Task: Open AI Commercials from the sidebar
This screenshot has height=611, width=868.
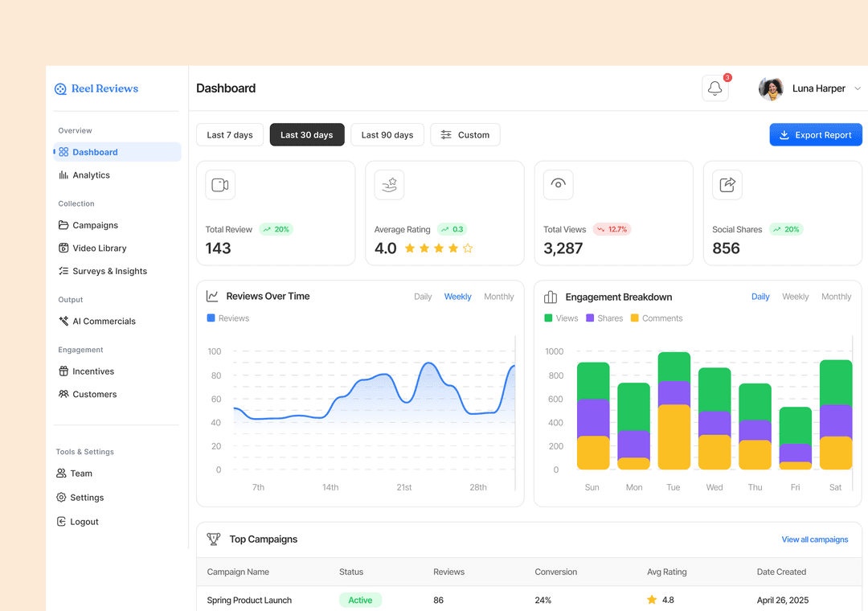Action: (x=97, y=322)
